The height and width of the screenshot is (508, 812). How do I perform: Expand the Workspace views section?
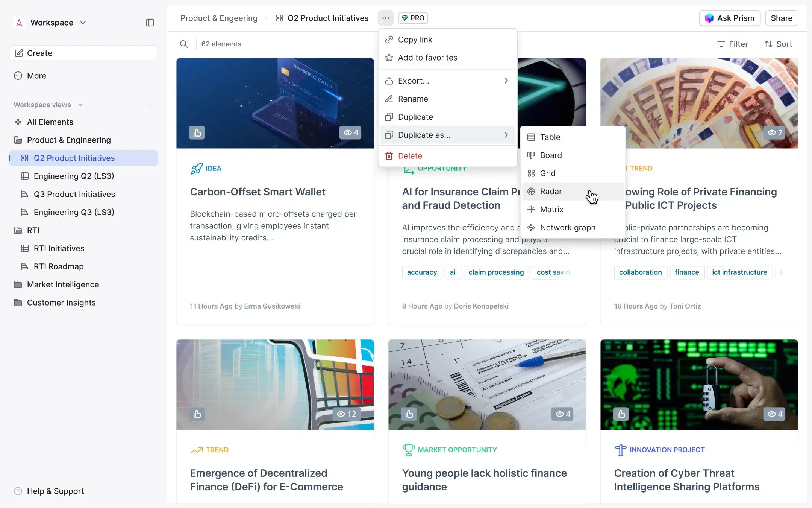click(x=80, y=105)
